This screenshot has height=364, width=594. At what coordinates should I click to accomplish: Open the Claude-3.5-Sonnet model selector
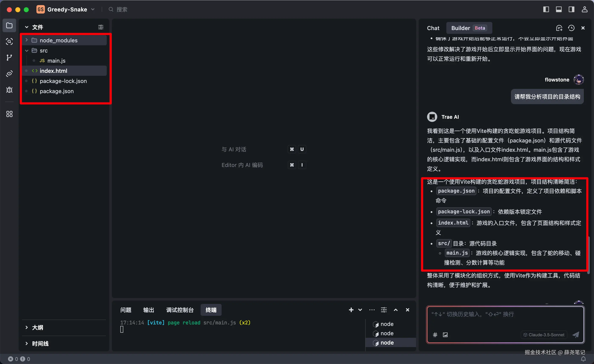(x=544, y=335)
